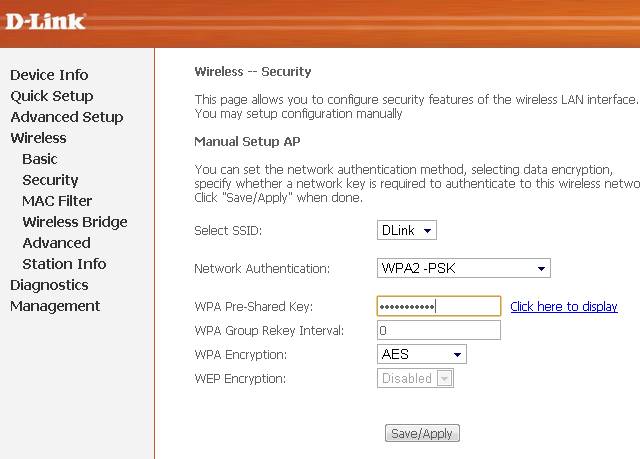Image resolution: width=640 pixels, height=459 pixels.
Task: Focus the WPA Pre-Shared Key field
Action: click(x=438, y=306)
